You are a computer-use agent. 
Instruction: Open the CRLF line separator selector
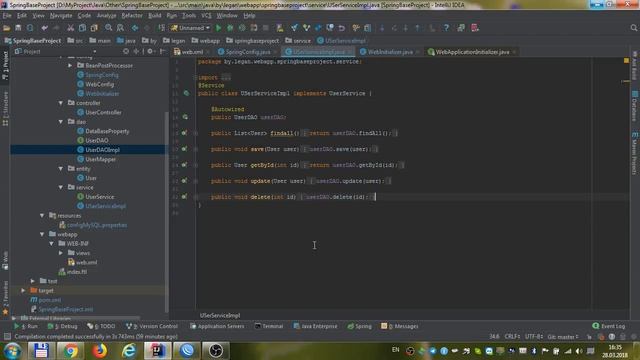512,337
